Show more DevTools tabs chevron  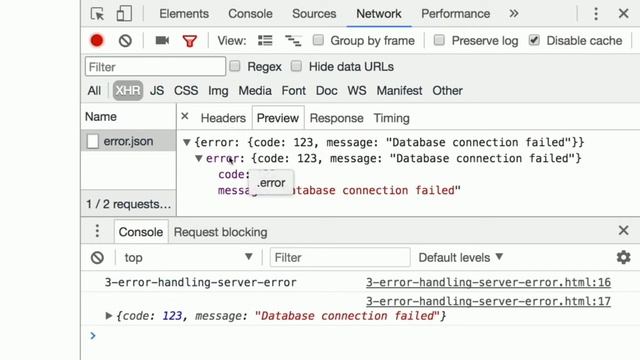514,13
